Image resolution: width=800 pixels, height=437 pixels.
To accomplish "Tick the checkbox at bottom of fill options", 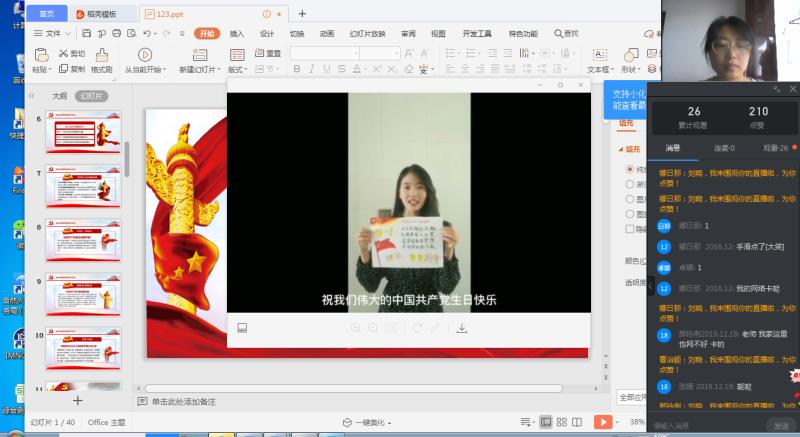I will coord(629,229).
